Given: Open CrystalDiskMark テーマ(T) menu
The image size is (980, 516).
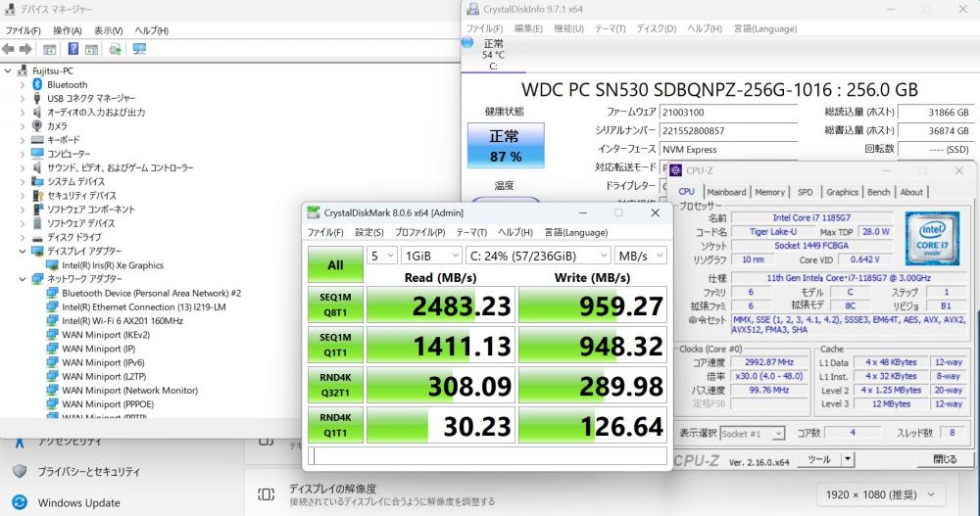Looking at the screenshot, I should [x=471, y=232].
